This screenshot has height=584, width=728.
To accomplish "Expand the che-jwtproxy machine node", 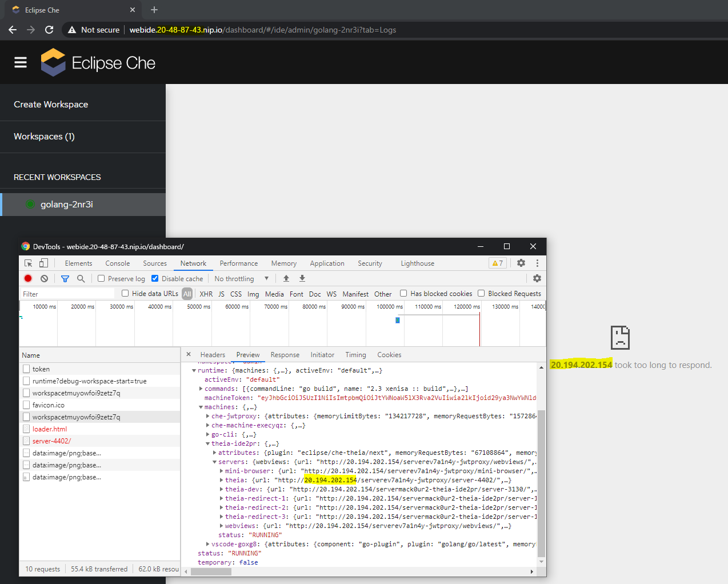I will 207,416.
